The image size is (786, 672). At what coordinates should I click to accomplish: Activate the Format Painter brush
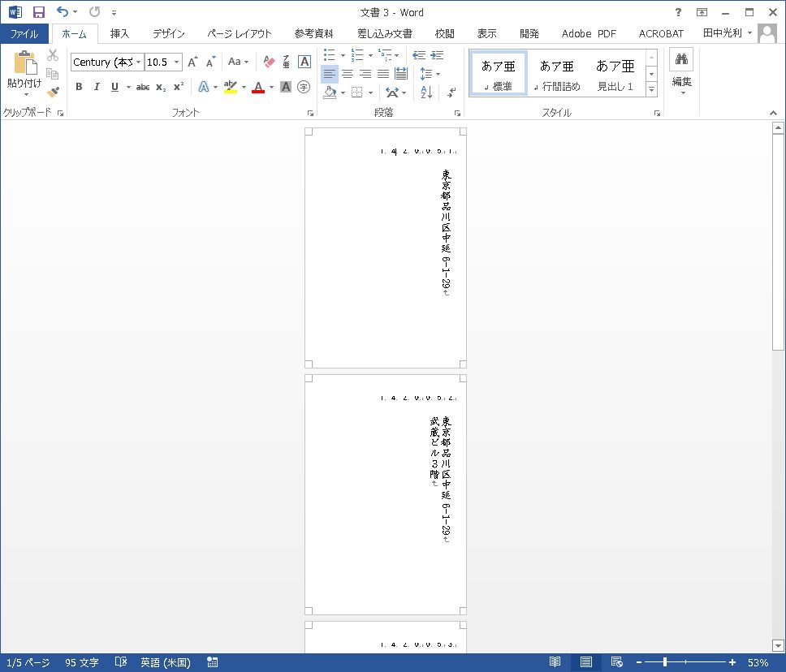click(x=53, y=93)
